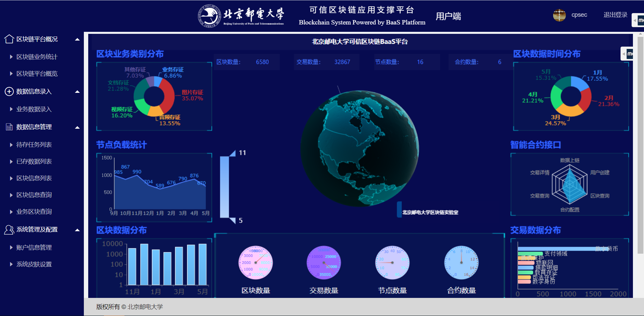Screen dimensions: 644x316
Task: Click the 文档存证 21.28% label
Action: coord(118,86)
